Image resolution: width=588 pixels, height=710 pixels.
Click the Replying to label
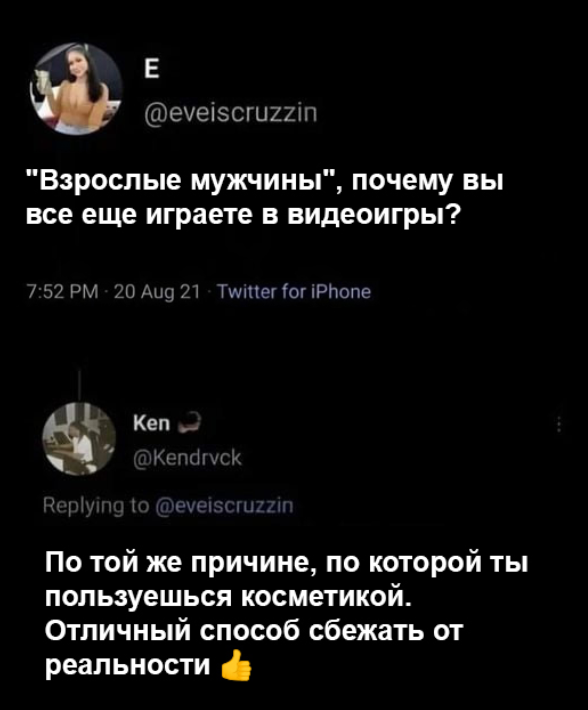pyautogui.click(x=96, y=507)
